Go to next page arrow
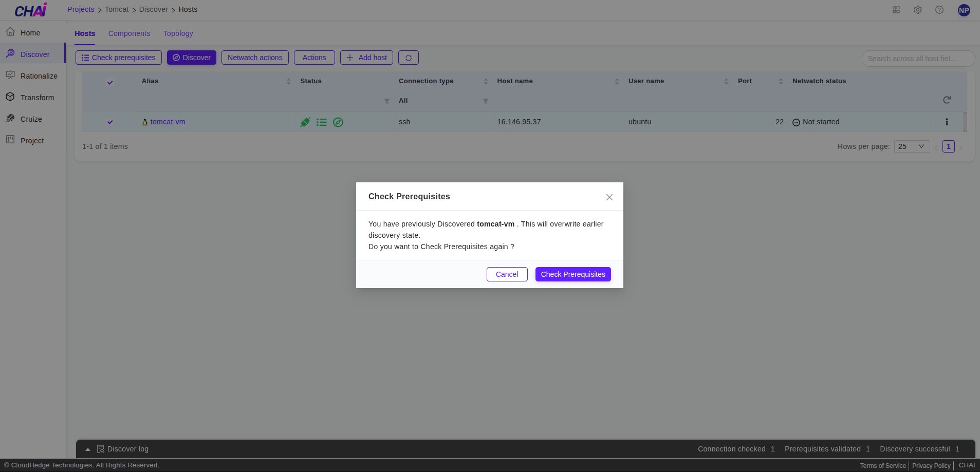Viewport: 980px width, 472px height. (x=961, y=147)
